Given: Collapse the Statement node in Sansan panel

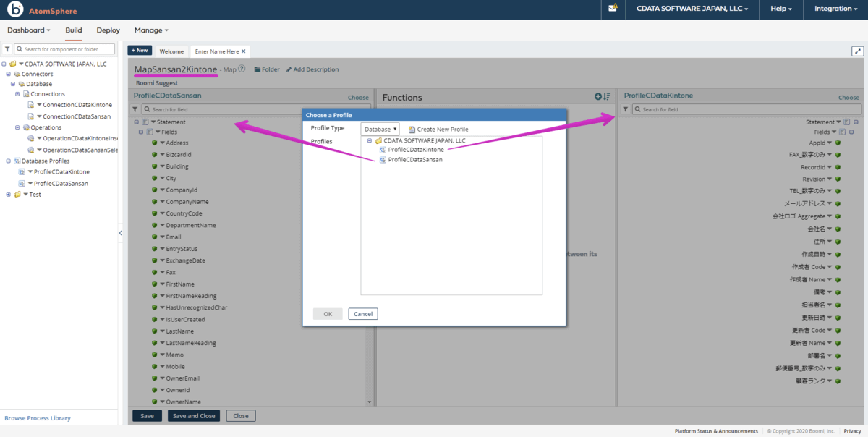Looking at the screenshot, I should [x=136, y=122].
